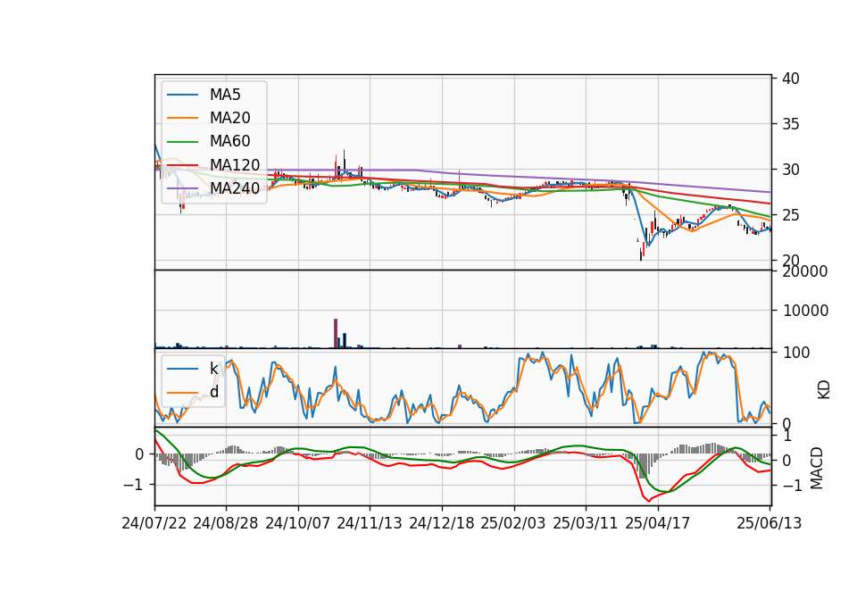The height and width of the screenshot is (616, 857).
Task: Click the -1 label on left MACD axis
Action: pos(133,485)
